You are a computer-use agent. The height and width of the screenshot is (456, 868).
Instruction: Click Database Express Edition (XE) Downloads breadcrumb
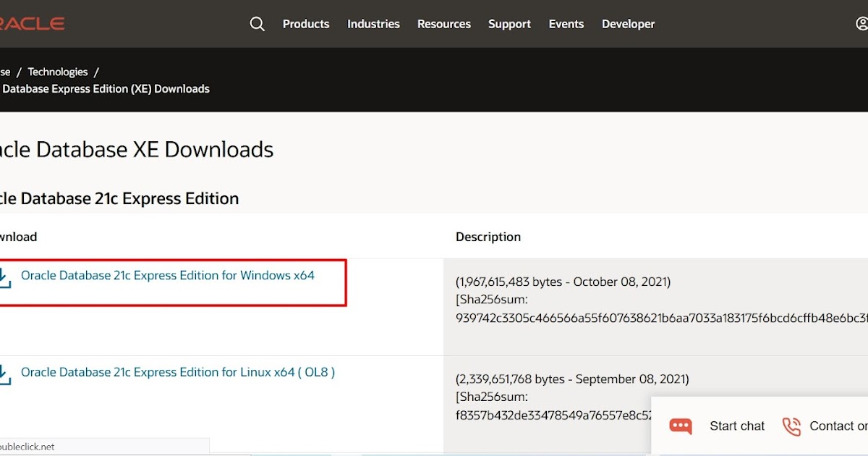tap(106, 88)
